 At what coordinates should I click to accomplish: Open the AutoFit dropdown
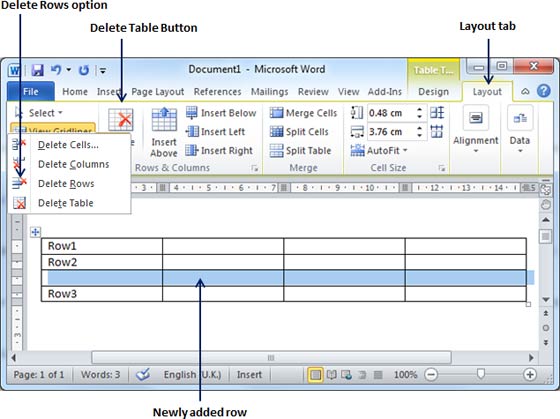click(379, 150)
